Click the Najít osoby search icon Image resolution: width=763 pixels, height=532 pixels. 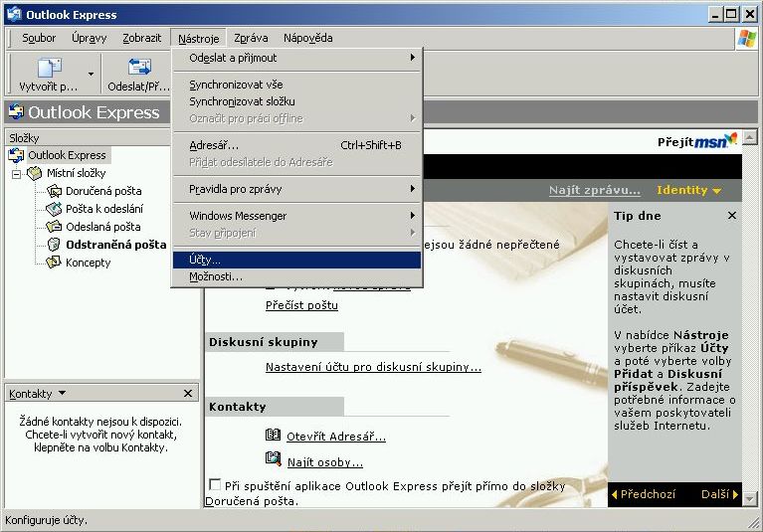[x=274, y=459]
